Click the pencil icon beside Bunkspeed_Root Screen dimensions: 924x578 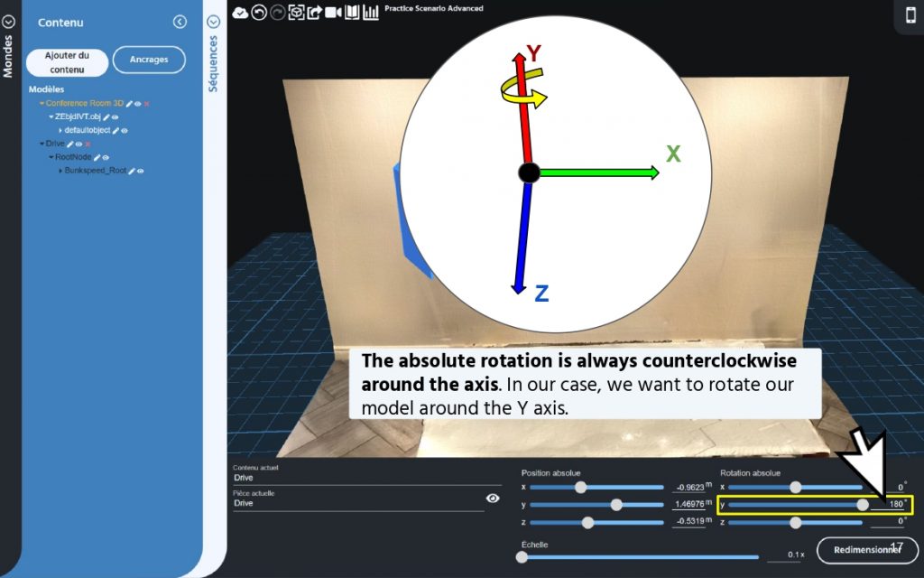tap(132, 171)
